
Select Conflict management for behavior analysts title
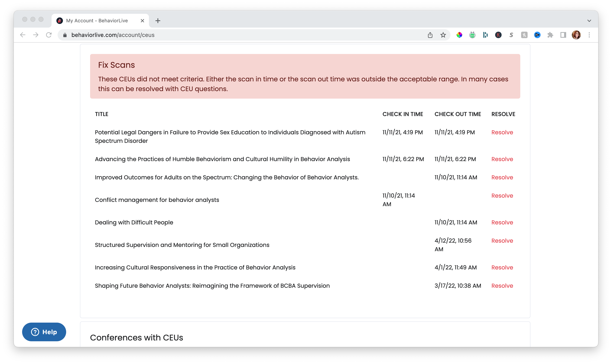[x=157, y=200]
